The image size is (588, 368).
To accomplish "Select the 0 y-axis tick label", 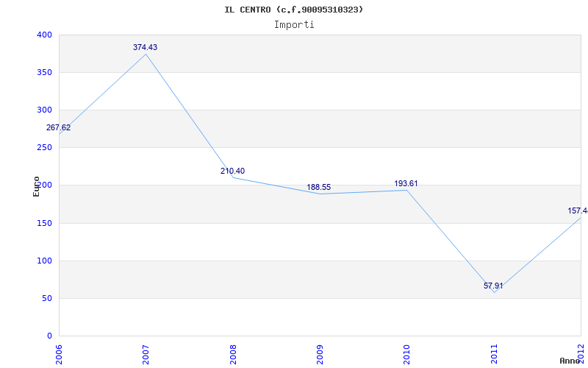I will pyautogui.click(x=49, y=336).
